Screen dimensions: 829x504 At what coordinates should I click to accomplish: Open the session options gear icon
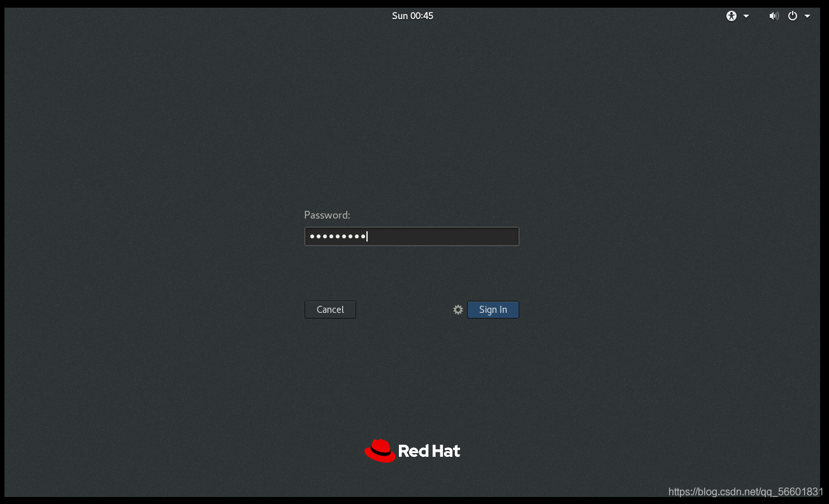tap(458, 310)
